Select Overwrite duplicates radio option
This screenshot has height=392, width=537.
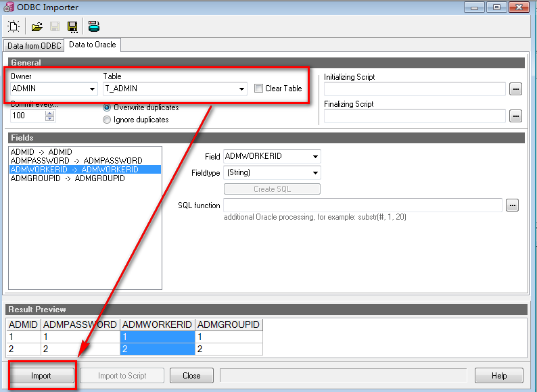pos(107,107)
